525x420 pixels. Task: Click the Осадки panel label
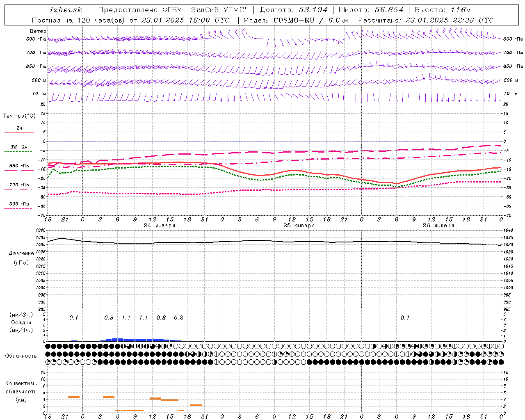pyautogui.click(x=21, y=322)
